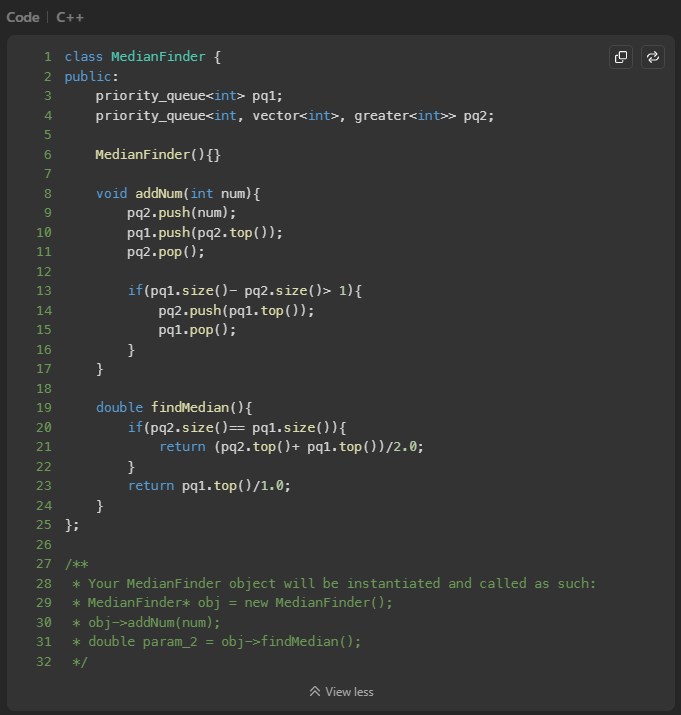Click the MedianFinder(){} constructor line

tap(158, 155)
